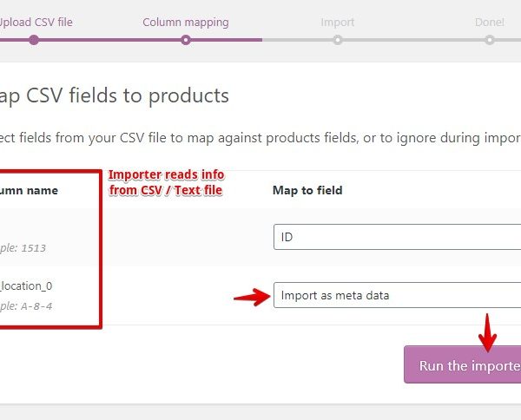Click the Import step progress circle
The height and width of the screenshot is (420, 521).
(337, 40)
